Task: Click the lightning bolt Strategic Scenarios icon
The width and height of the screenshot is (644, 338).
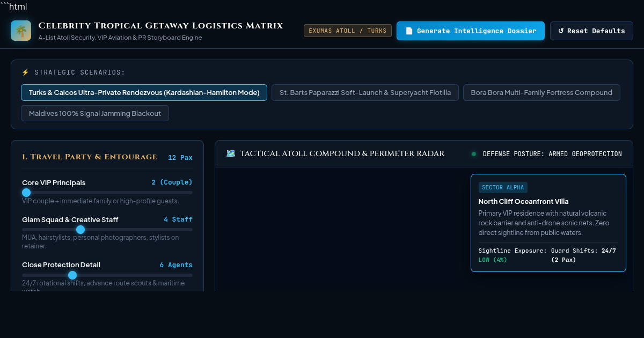Action: pos(25,72)
